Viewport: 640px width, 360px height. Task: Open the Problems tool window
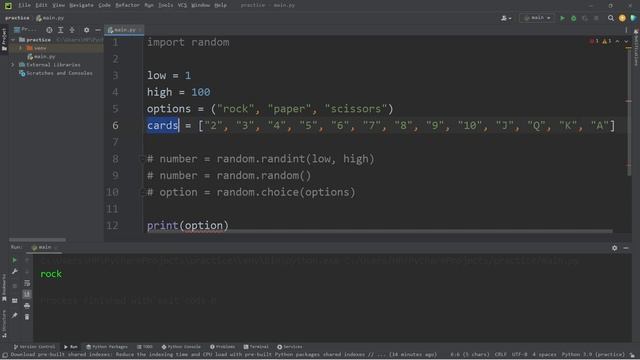tap(222, 347)
